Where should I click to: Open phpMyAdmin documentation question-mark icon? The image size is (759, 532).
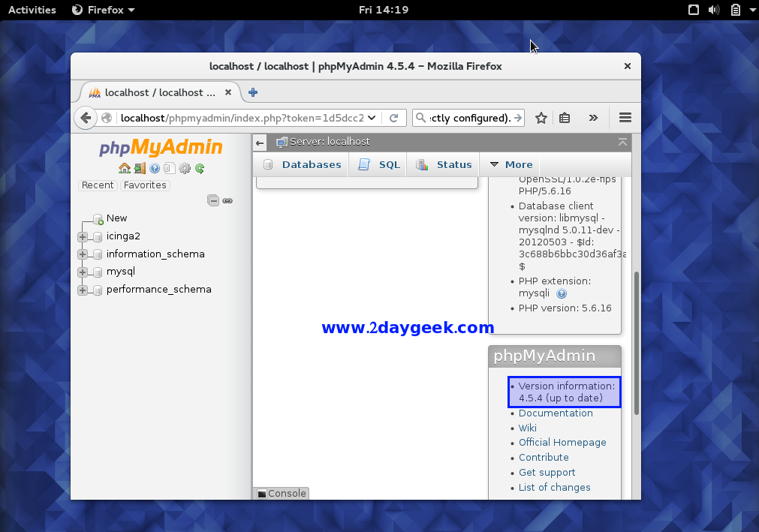155,168
